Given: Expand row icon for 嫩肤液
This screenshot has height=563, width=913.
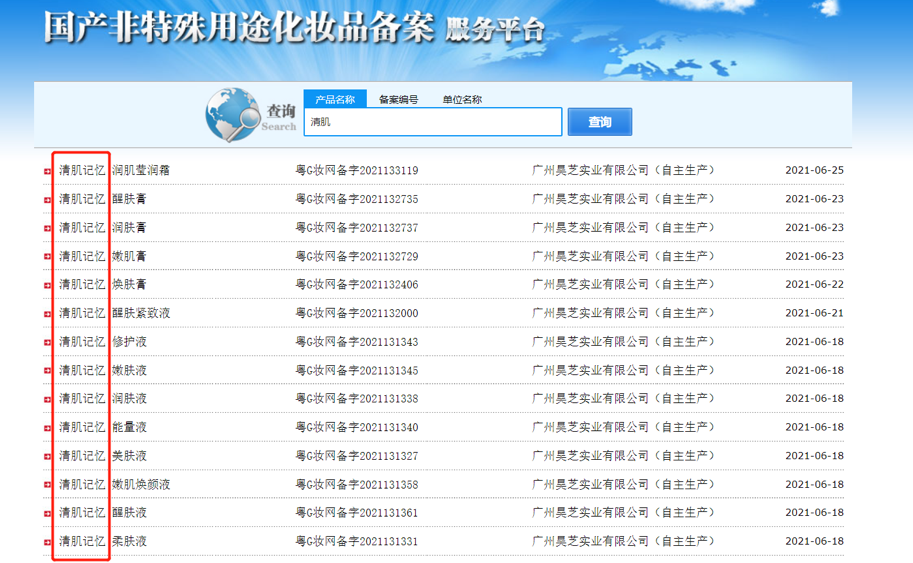Looking at the screenshot, I should pos(47,371).
